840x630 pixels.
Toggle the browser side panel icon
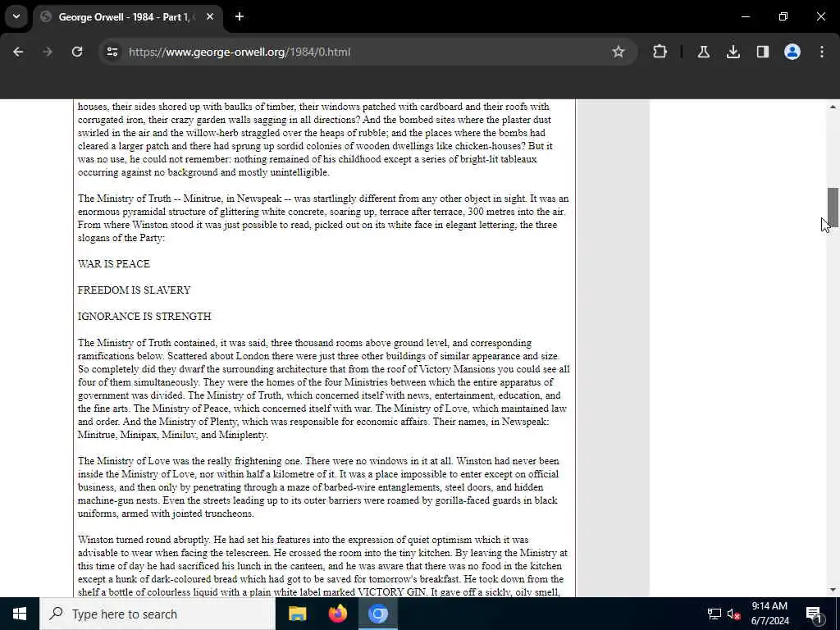pyautogui.click(x=762, y=52)
